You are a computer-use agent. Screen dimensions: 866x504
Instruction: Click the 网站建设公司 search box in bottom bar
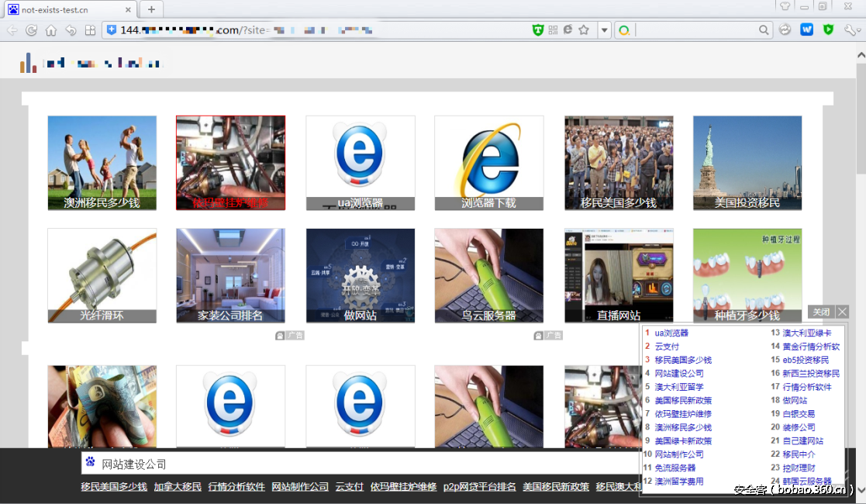coord(360,464)
